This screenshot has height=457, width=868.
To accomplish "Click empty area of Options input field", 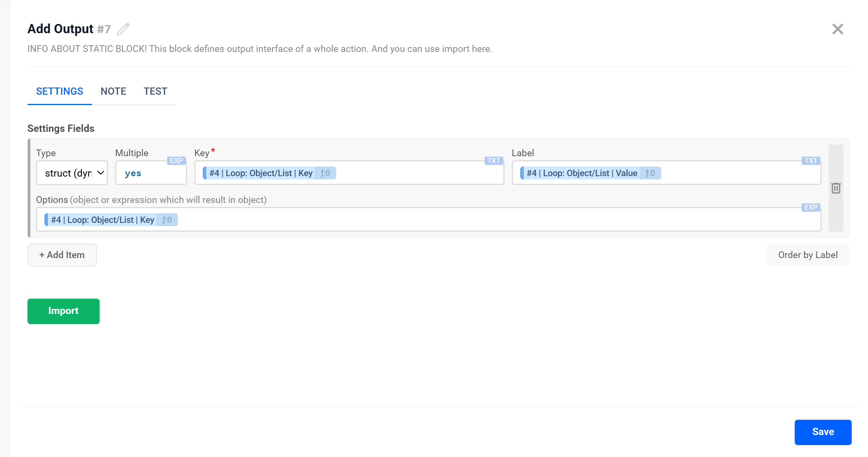I will (x=480, y=220).
